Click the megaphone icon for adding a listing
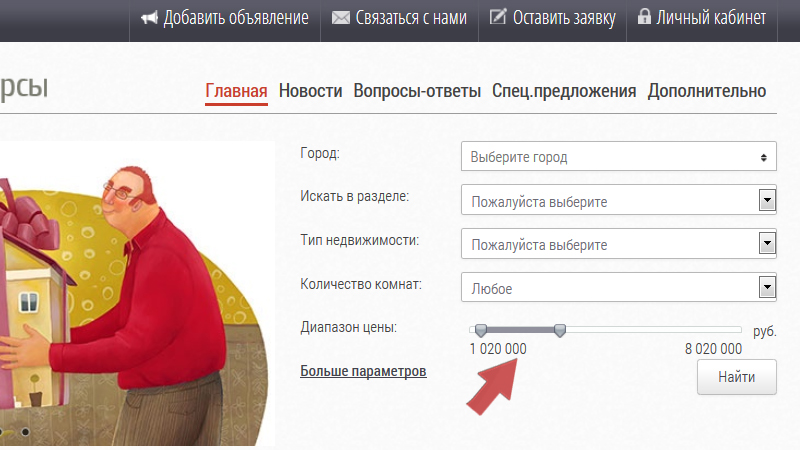The image size is (800, 450). pos(149,18)
